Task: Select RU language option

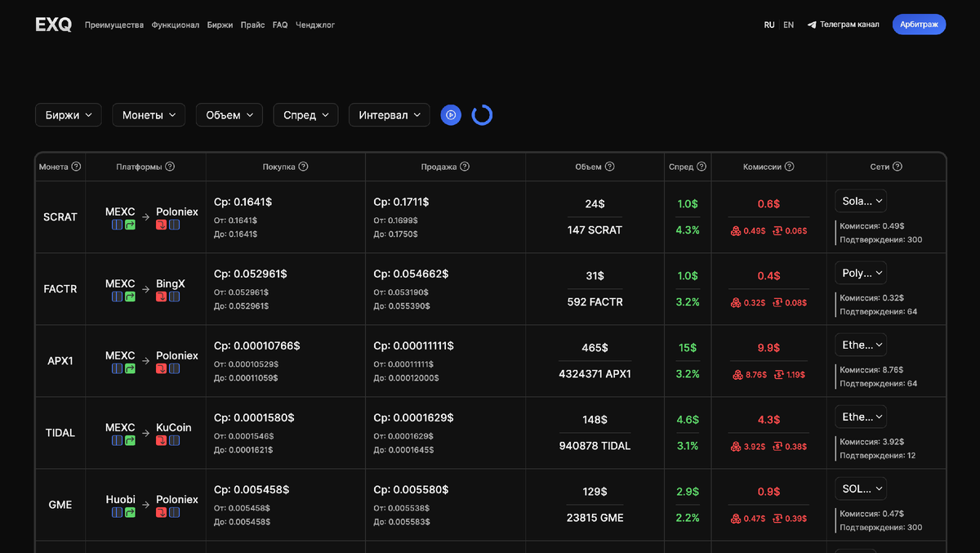Action: pyautogui.click(x=768, y=25)
